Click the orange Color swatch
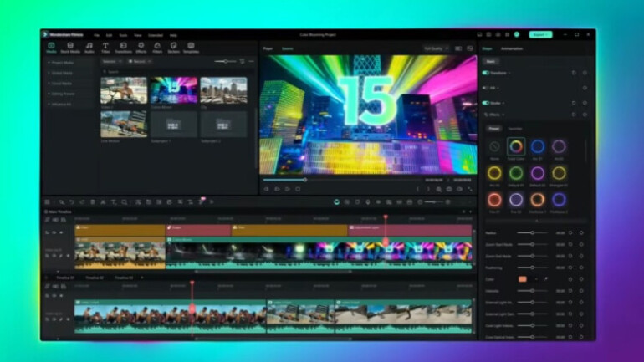The image size is (644, 362). click(523, 278)
